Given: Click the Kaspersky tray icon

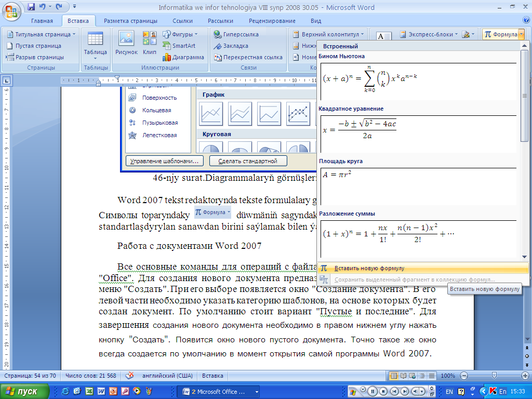Looking at the screenshot, I should point(493,391).
